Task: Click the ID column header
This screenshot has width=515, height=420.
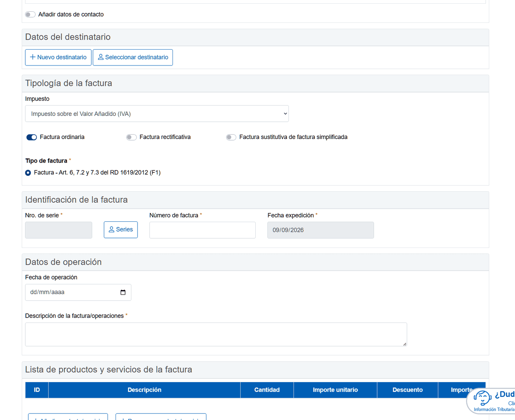Action: [37, 390]
